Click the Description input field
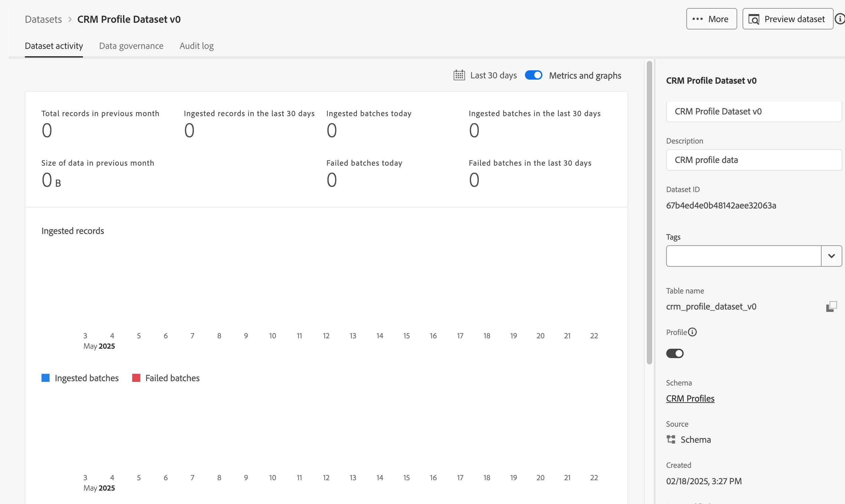Viewport: 845px width, 504px height. pyautogui.click(x=754, y=160)
